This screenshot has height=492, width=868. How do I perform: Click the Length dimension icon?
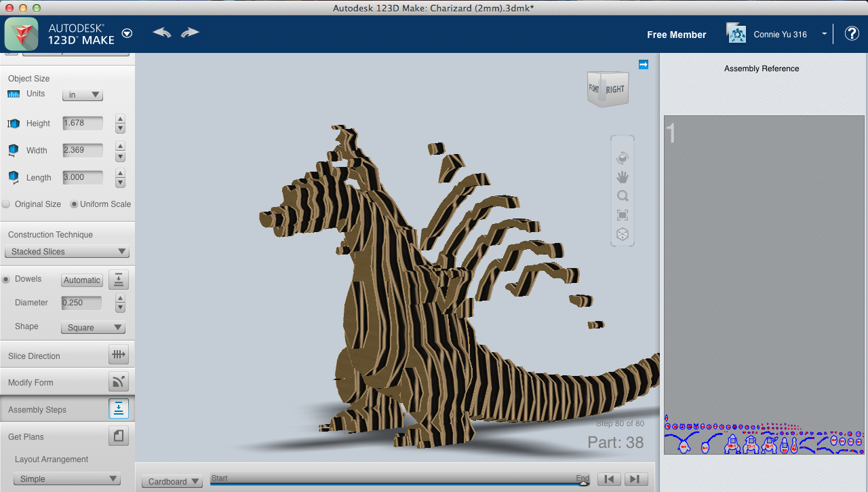(x=14, y=177)
